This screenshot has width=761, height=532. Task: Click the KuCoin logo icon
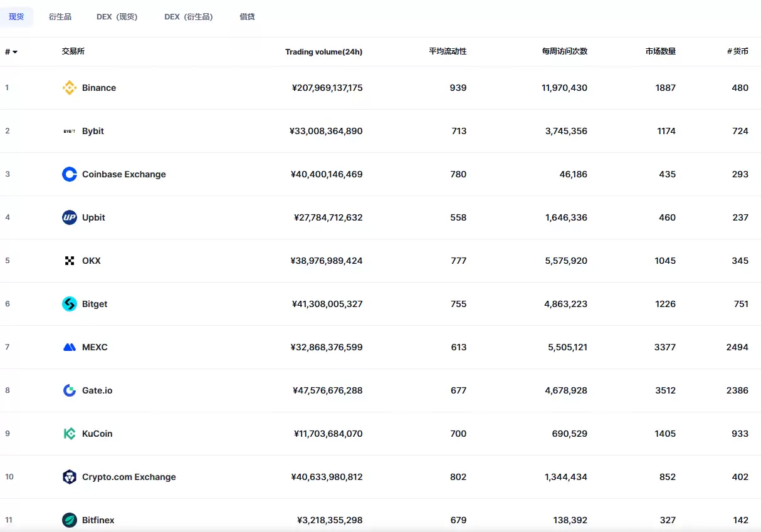point(70,434)
